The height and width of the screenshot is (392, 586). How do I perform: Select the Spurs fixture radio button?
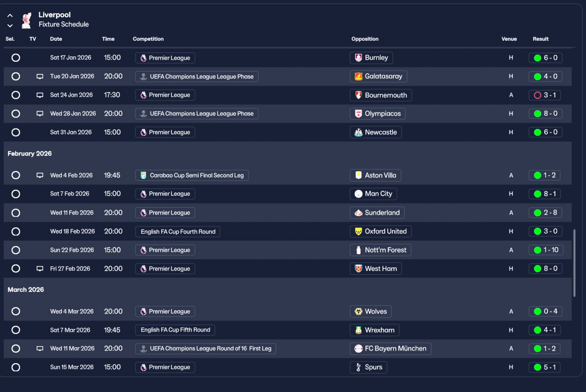click(x=16, y=367)
